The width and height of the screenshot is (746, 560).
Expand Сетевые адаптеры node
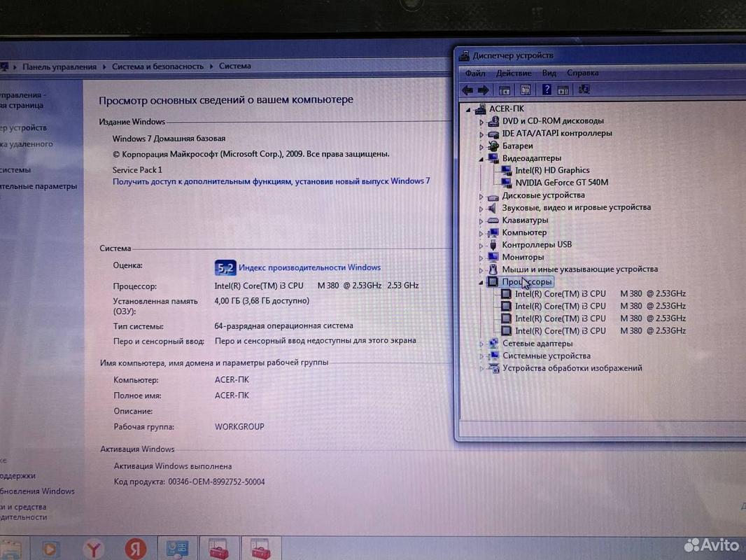click(481, 344)
